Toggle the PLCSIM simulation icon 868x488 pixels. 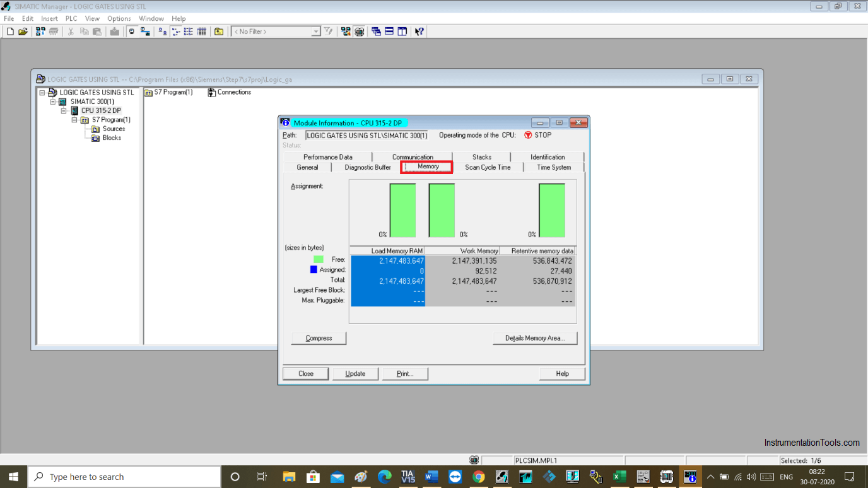point(360,32)
